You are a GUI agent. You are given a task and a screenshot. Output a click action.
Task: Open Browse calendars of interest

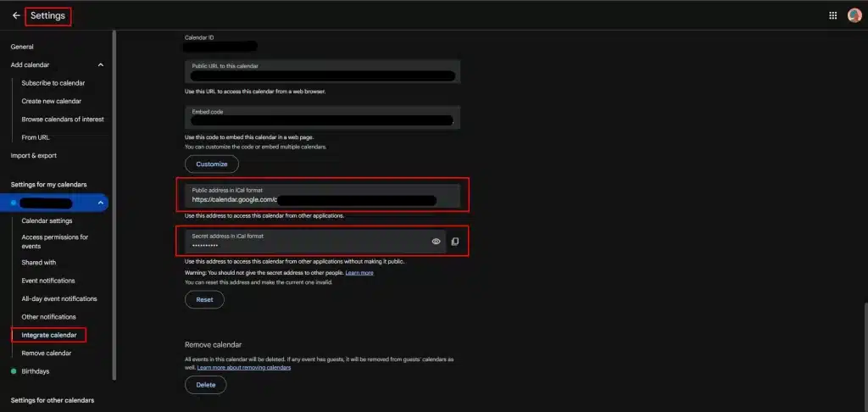(x=63, y=120)
